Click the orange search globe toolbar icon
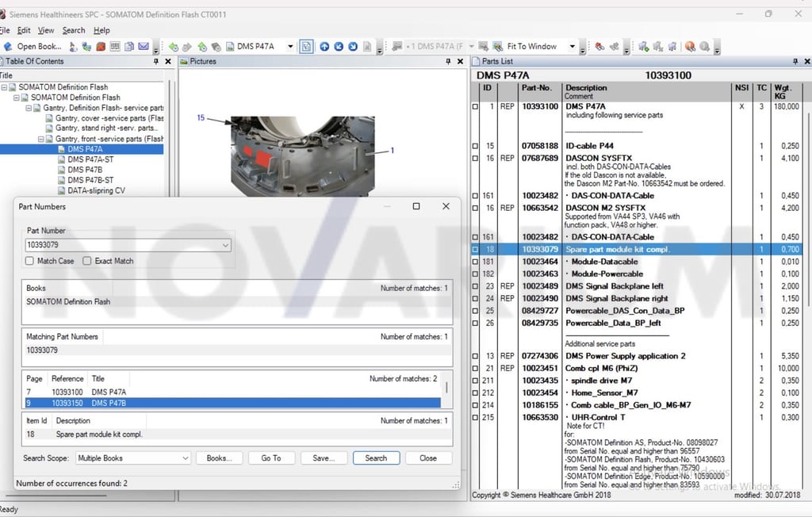 pyautogui.click(x=690, y=47)
